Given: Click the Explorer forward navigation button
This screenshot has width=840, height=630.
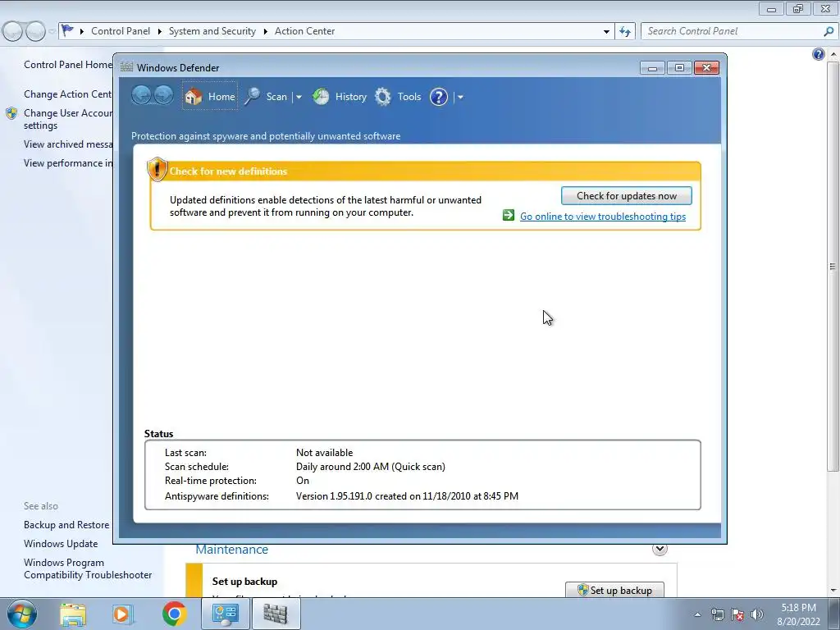Looking at the screenshot, I should click(35, 31).
